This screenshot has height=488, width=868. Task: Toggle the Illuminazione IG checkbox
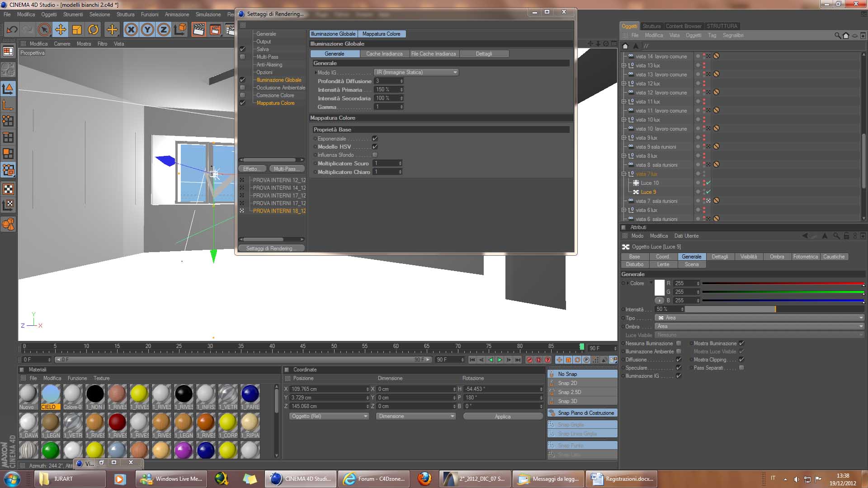(x=679, y=376)
